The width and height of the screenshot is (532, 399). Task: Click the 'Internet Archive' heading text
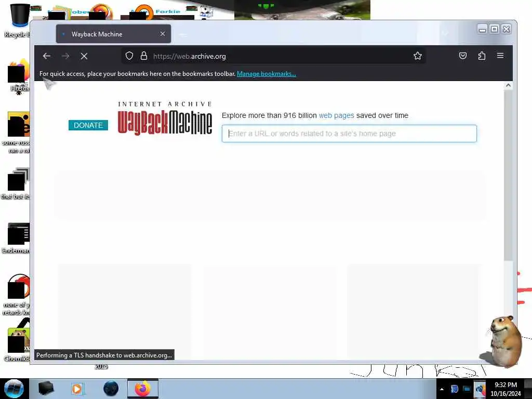coord(165,104)
